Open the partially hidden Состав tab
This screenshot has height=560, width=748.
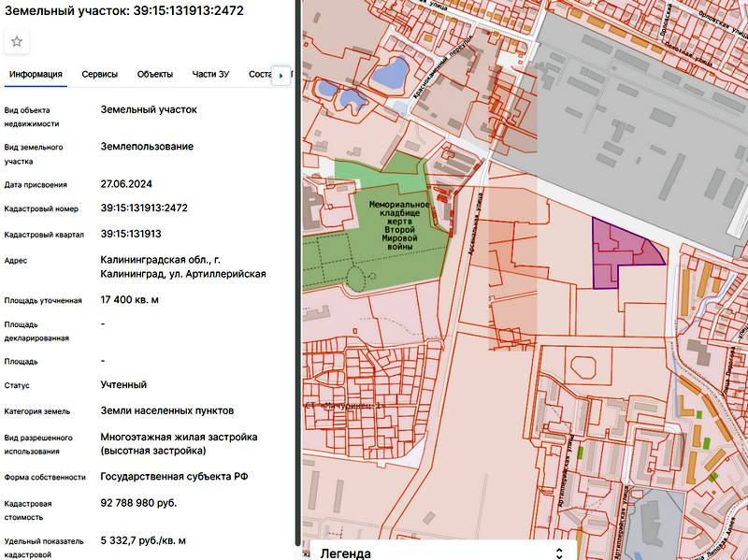coord(258,74)
